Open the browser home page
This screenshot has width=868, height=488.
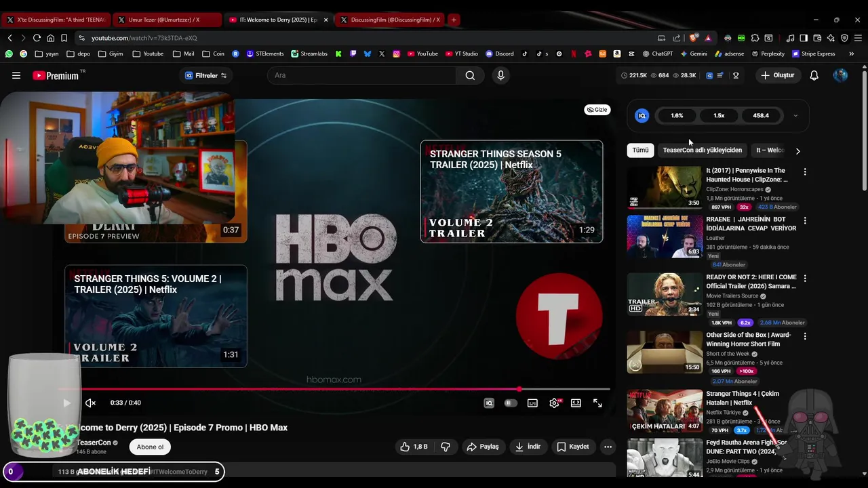pyautogui.click(x=50, y=38)
